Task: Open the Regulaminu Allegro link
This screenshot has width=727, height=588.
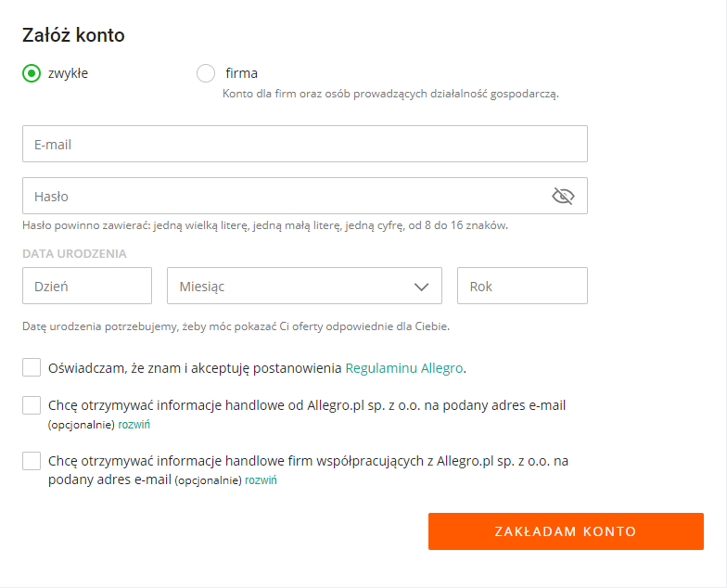Action: click(403, 368)
